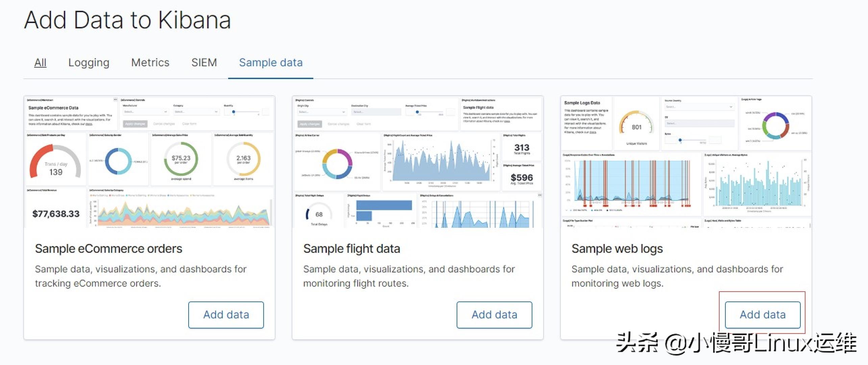The height and width of the screenshot is (365, 868).
Task: Click the Sample flight data card title
Action: pos(352,249)
